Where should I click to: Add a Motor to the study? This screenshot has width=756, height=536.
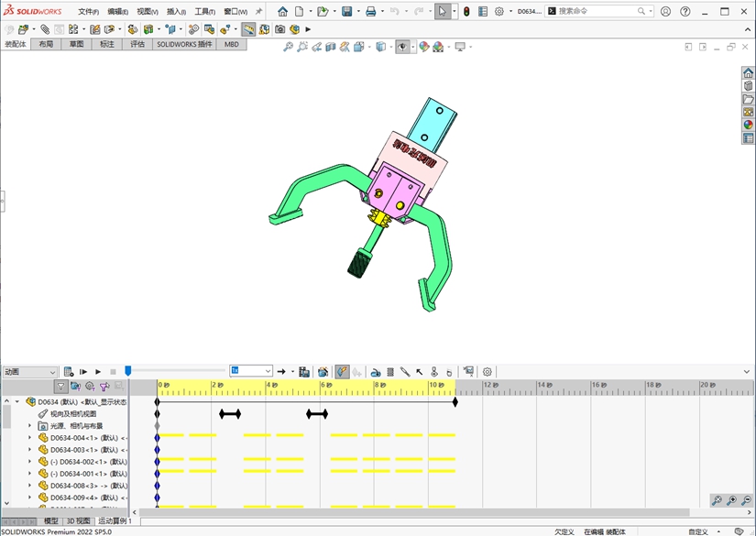pyautogui.click(x=376, y=372)
